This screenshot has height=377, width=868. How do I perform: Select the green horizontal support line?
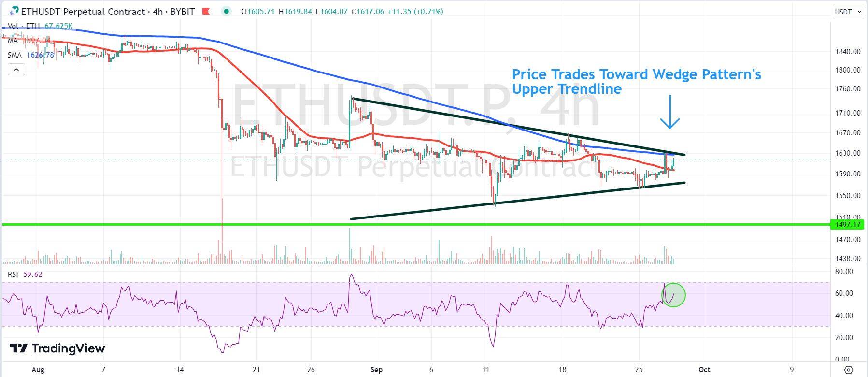(x=415, y=225)
